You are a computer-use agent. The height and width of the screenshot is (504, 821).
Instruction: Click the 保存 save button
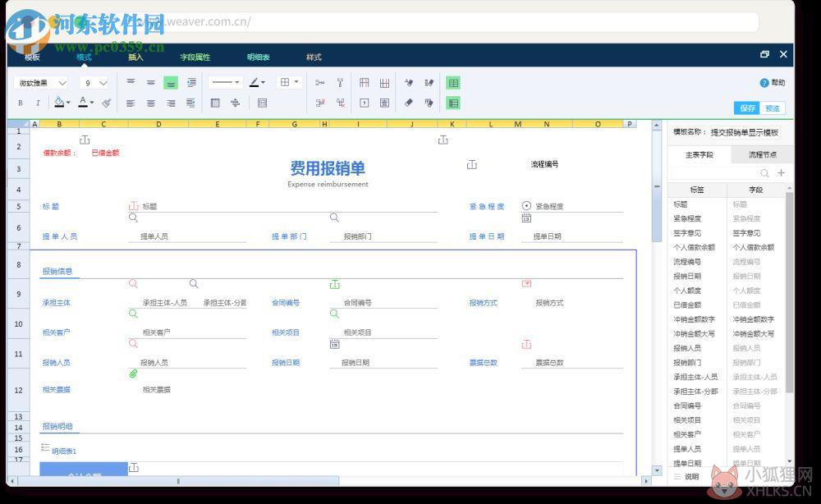[748, 108]
